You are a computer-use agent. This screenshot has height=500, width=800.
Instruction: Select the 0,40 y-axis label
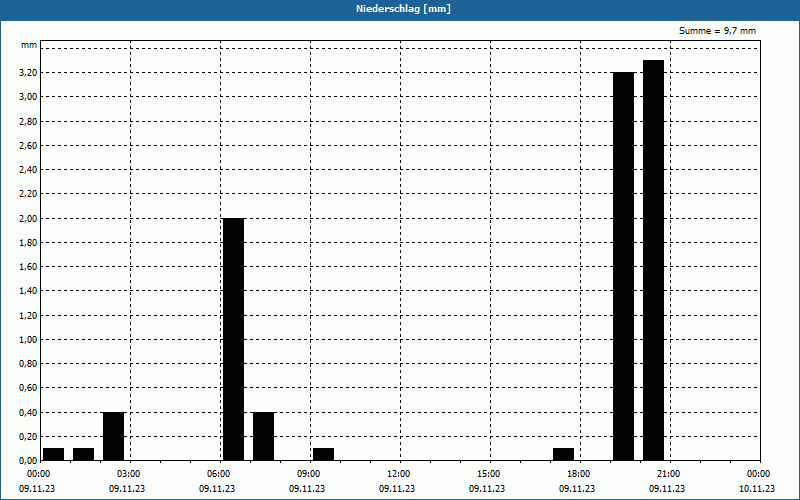pyautogui.click(x=28, y=412)
